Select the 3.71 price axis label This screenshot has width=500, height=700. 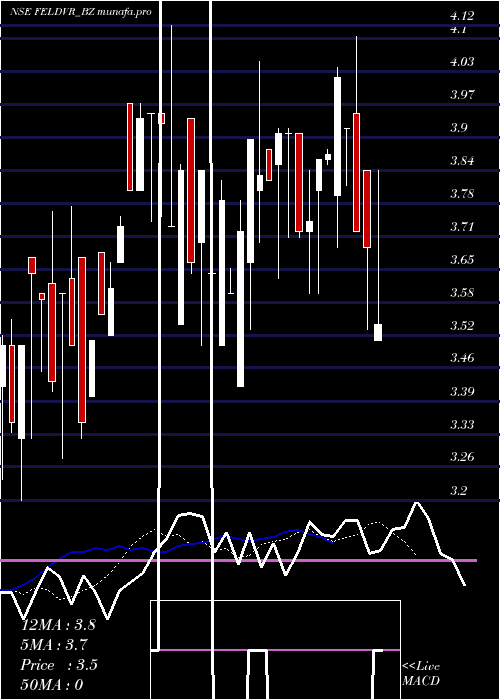tap(462, 226)
